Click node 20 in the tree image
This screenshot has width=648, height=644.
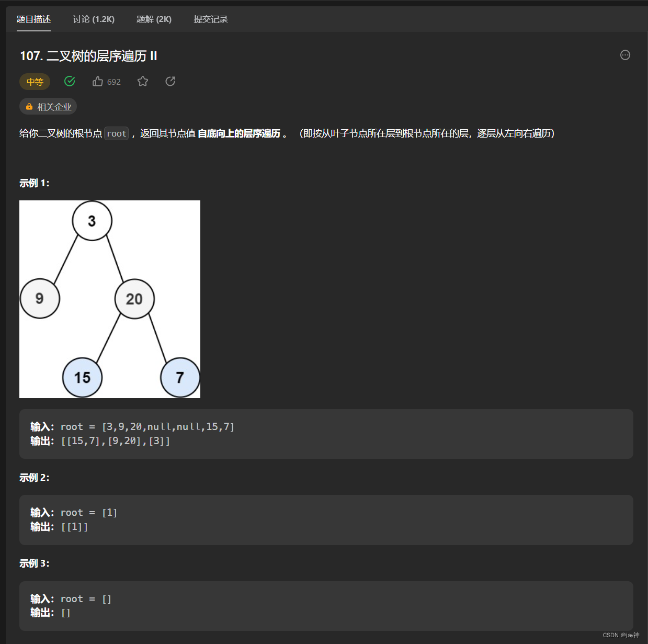(x=134, y=299)
